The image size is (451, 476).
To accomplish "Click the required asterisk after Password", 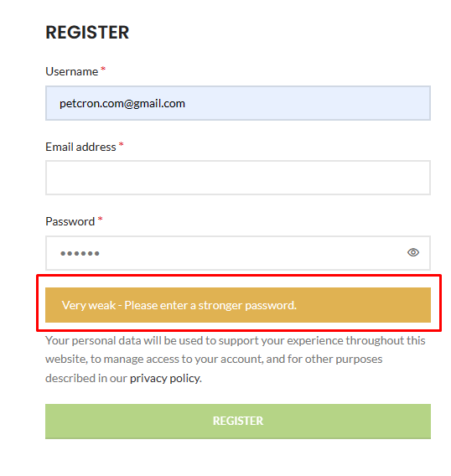I will (x=101, y=219).
